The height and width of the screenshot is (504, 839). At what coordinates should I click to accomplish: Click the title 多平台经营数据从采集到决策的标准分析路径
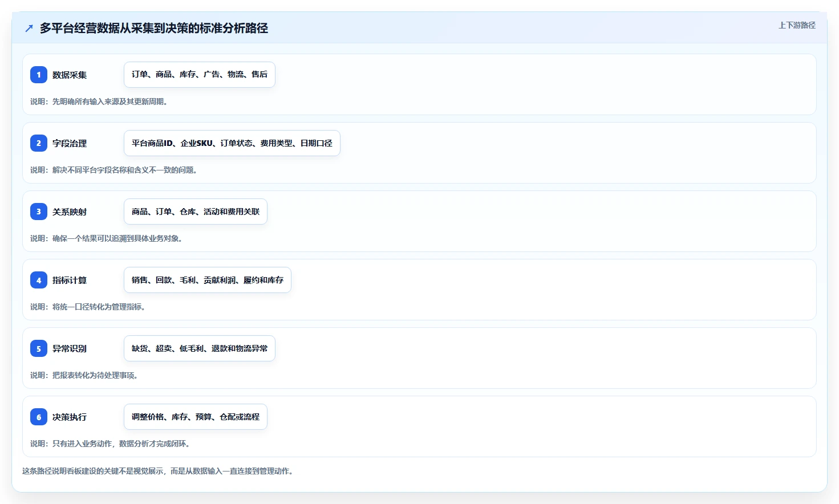pos(154,28)
